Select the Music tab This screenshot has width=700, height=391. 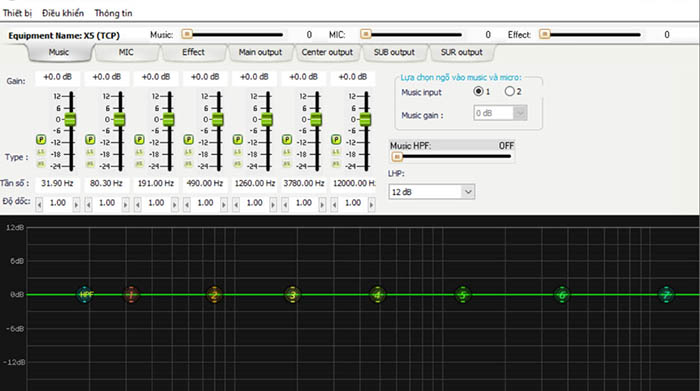point(59,52)
